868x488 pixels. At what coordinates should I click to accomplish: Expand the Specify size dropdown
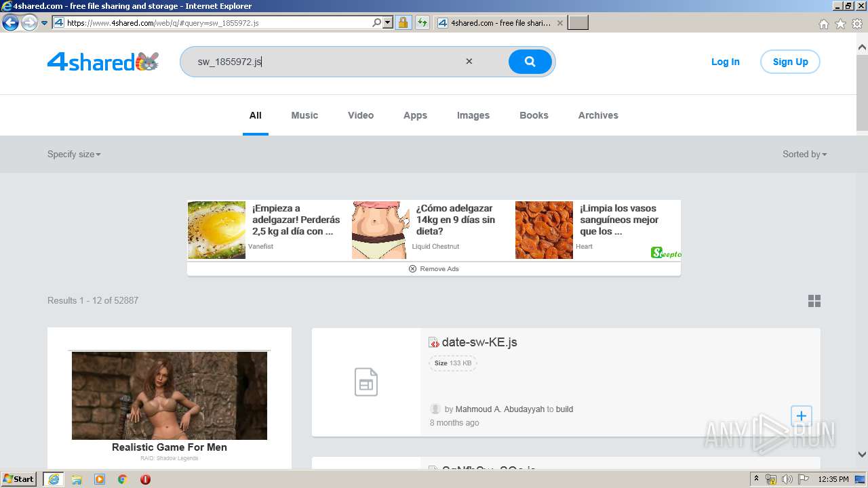[74, 155]
